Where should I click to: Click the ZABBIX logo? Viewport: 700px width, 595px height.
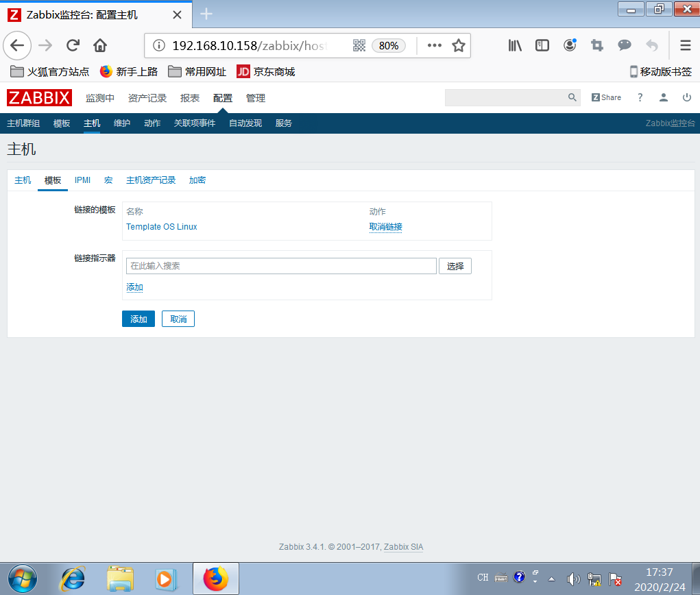pos(39,98)
